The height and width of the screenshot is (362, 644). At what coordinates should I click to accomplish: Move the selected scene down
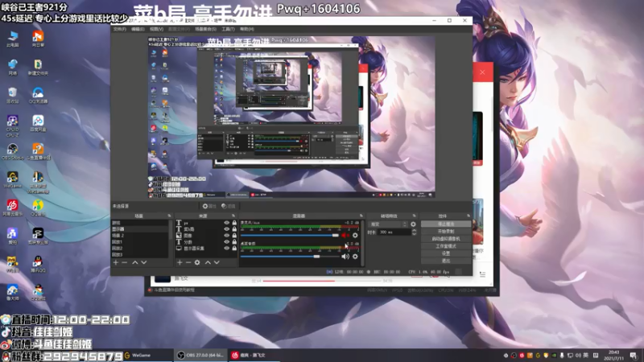pos(144,262)
